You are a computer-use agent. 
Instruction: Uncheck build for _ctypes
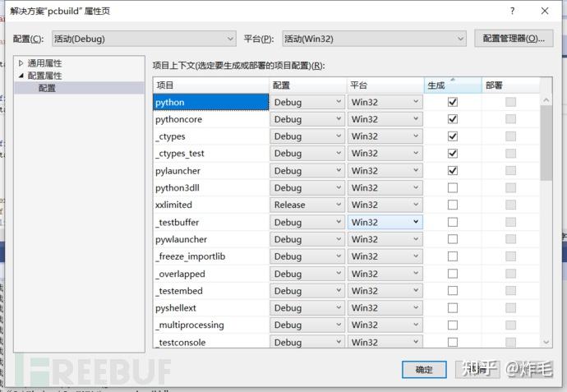coord(453,136)
